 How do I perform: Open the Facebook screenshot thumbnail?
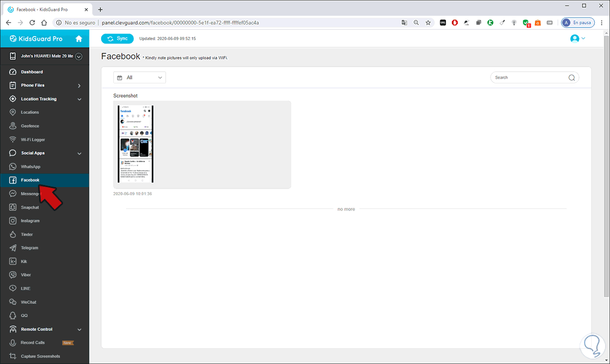pyautogui.click(x=136, y=144)
